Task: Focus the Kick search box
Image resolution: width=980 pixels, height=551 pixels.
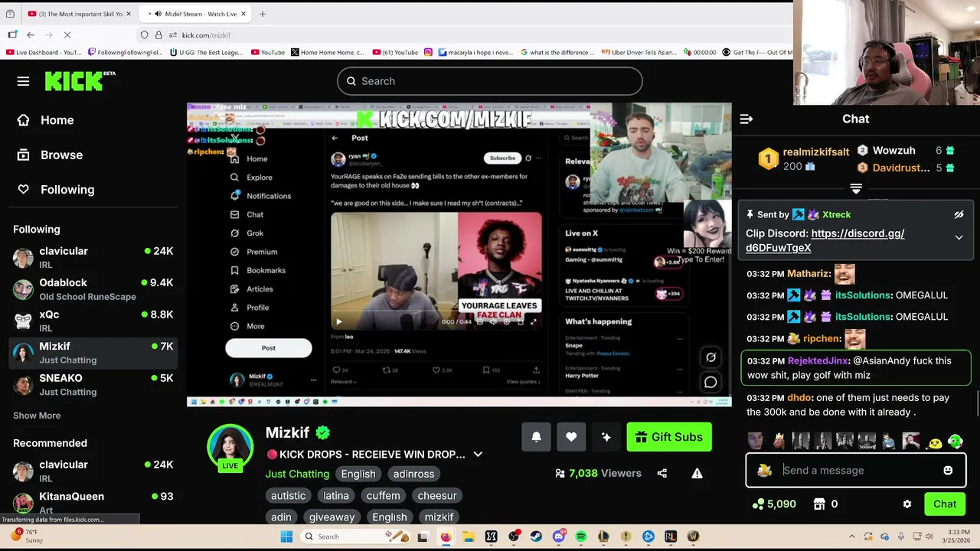Action: 490,81
